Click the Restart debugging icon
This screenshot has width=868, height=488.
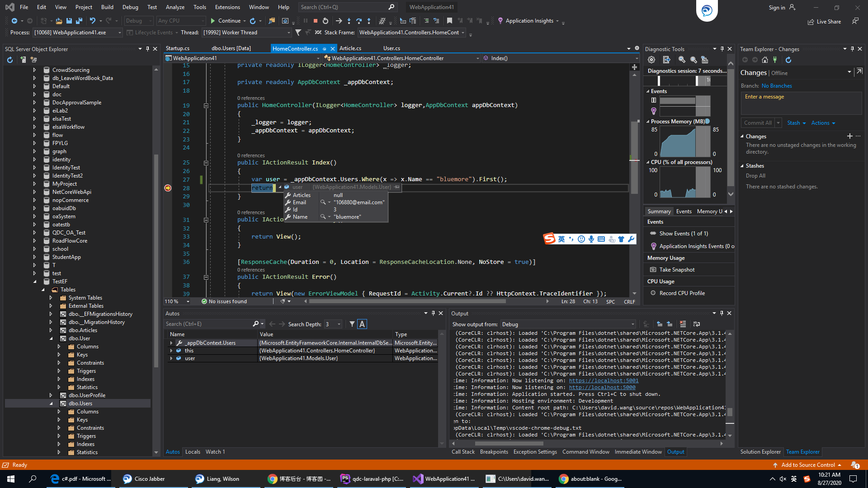click(325, 21)
